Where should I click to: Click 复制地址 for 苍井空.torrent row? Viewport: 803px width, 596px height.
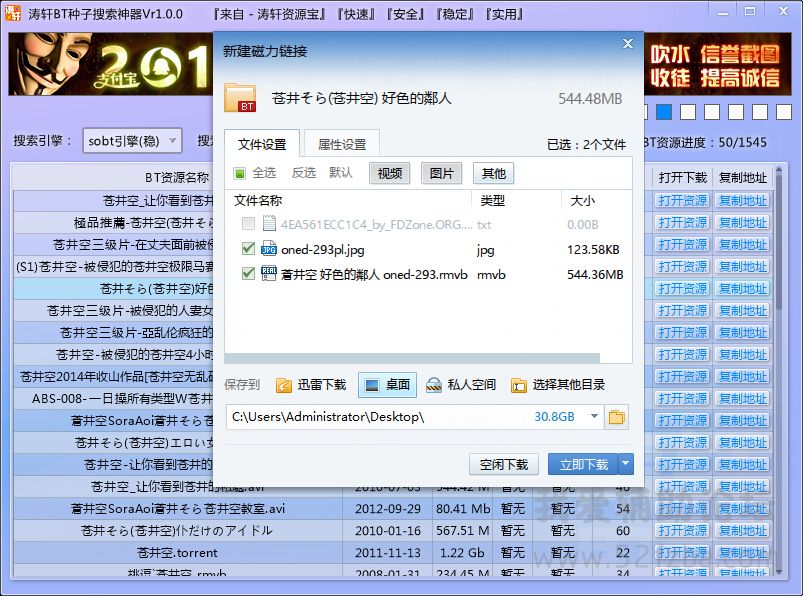pos(743,552)
